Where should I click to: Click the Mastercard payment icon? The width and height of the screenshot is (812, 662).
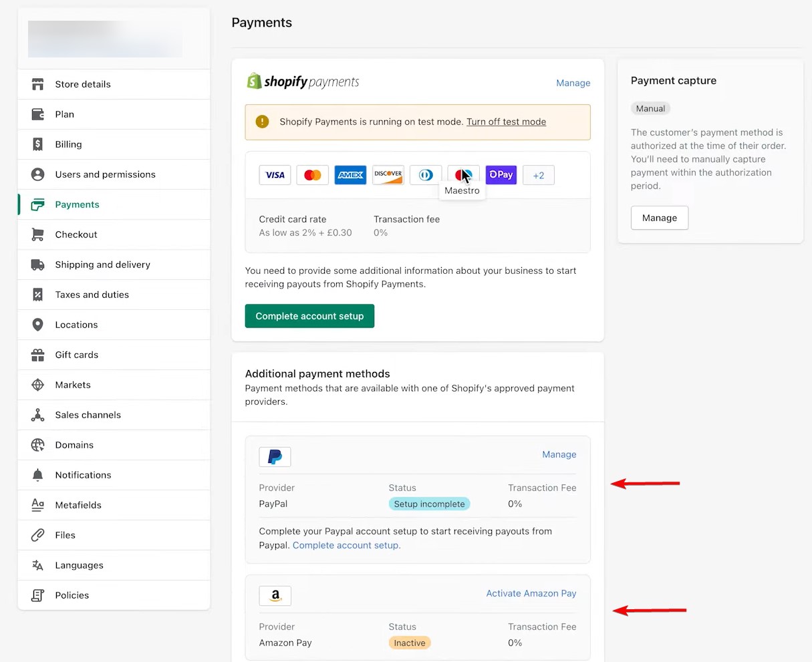[x=312, y=174]
